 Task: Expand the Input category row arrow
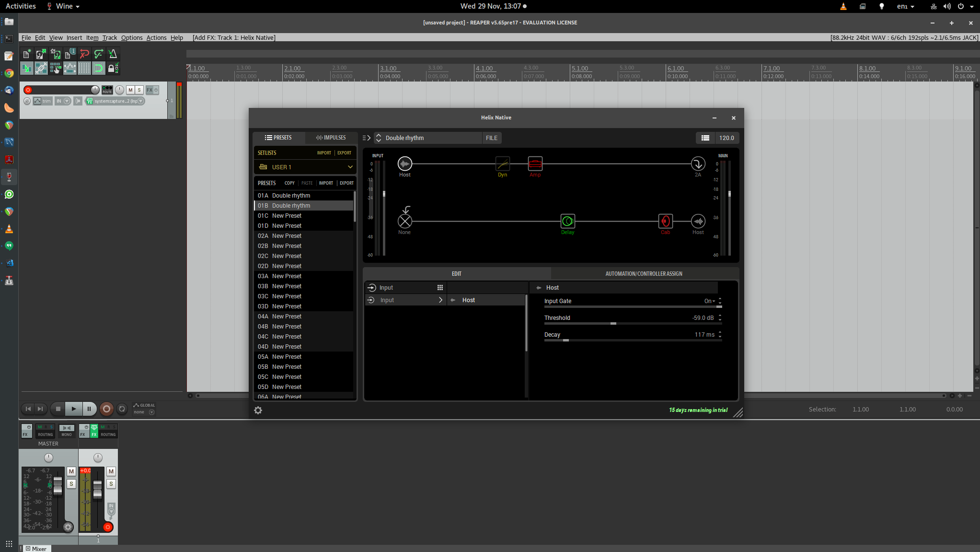(440, 300)
